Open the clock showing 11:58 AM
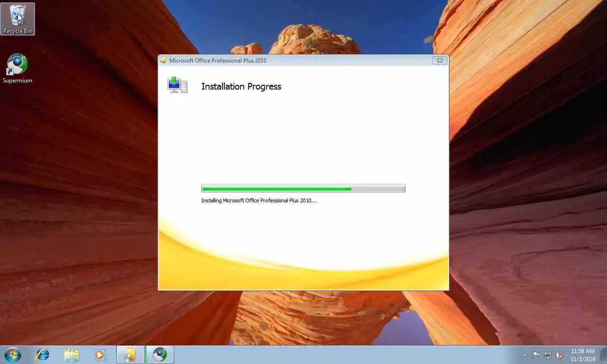This screenshot has width=607, height=364. coord(583,355)
